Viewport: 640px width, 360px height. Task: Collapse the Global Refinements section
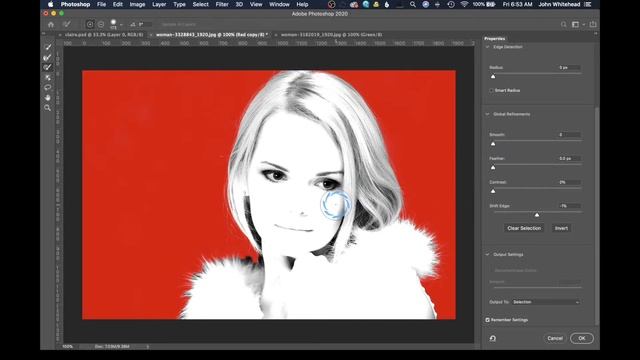pyautogui.click(x=487, y=114)
